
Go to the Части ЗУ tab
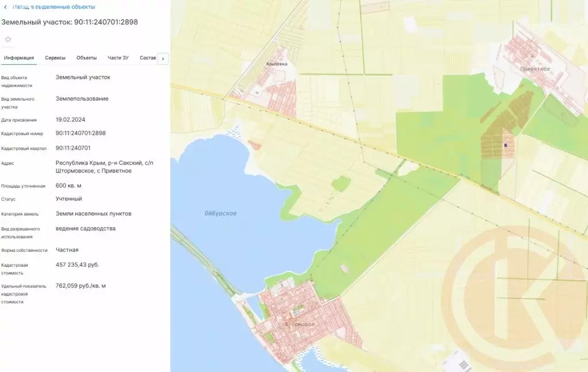tap(118, 58)
